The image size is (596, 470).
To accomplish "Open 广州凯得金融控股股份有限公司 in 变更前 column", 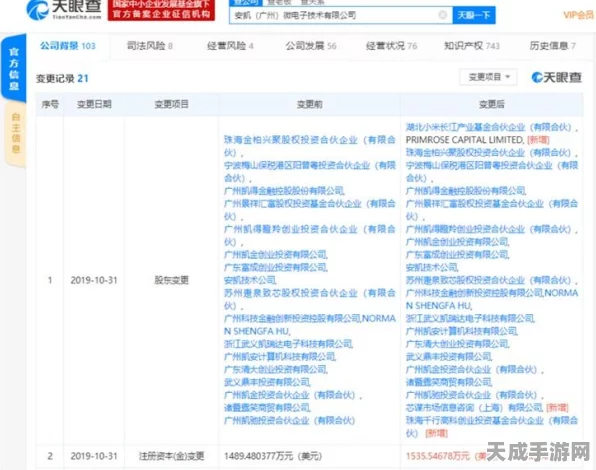I will pos(284,191).
